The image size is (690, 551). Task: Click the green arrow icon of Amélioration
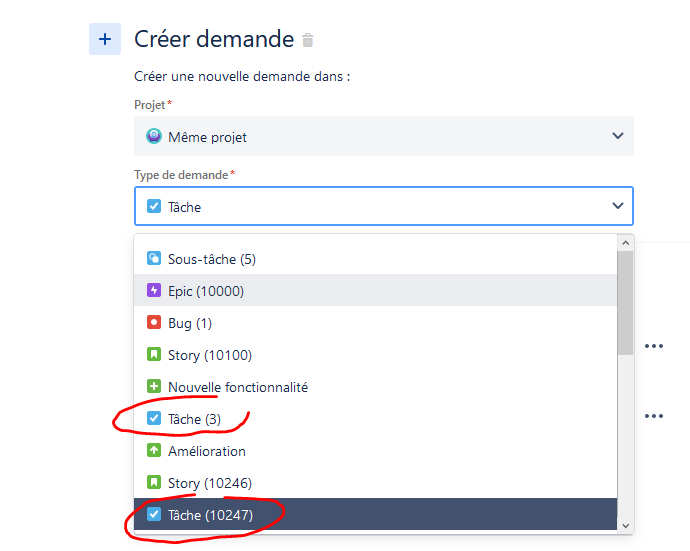(x=154, y=450)
